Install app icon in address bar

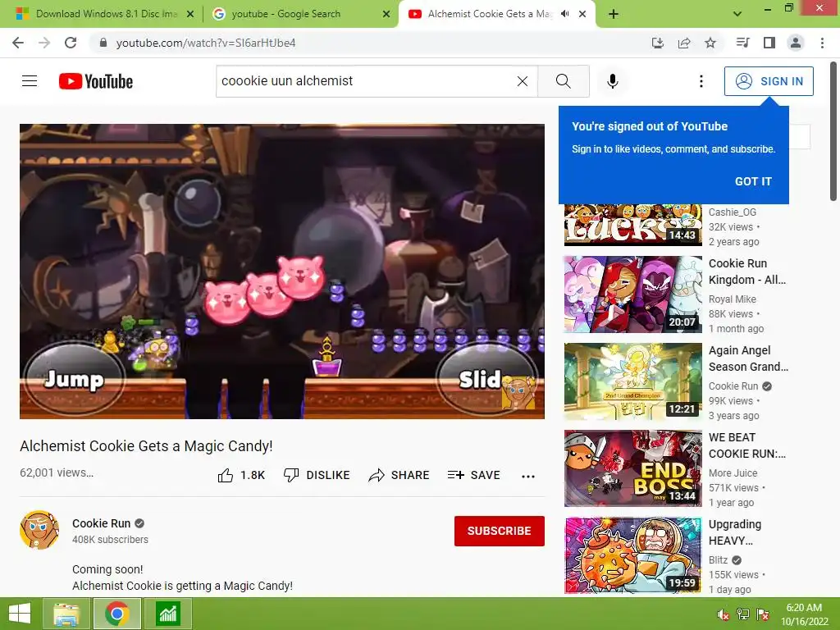(657, 43)
